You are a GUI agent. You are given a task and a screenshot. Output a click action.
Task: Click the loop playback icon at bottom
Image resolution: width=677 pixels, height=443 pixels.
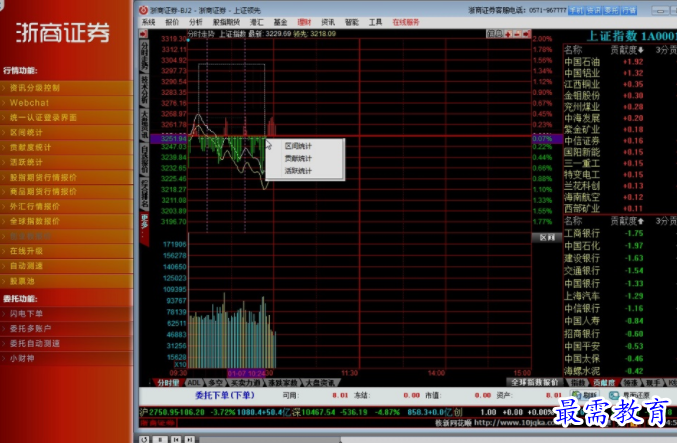click(144, 439)
